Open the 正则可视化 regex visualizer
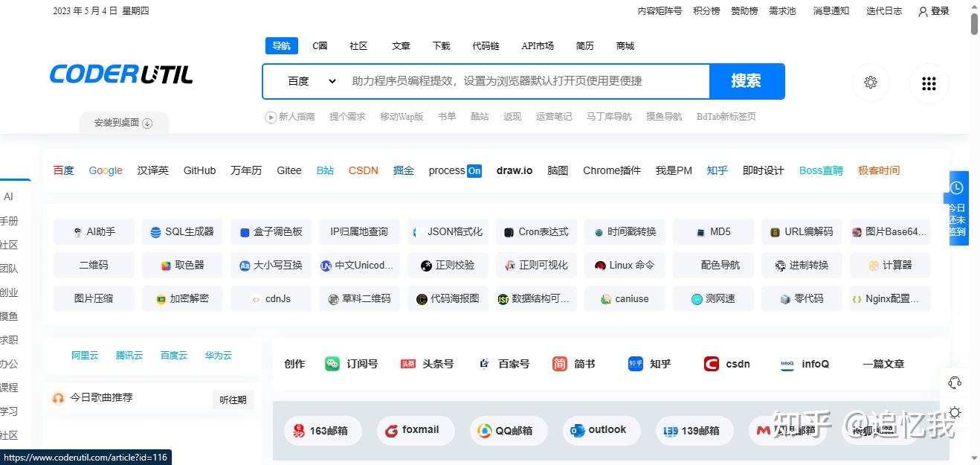The width and height of the screenshot is (980, 465). [x=535, y=265]
